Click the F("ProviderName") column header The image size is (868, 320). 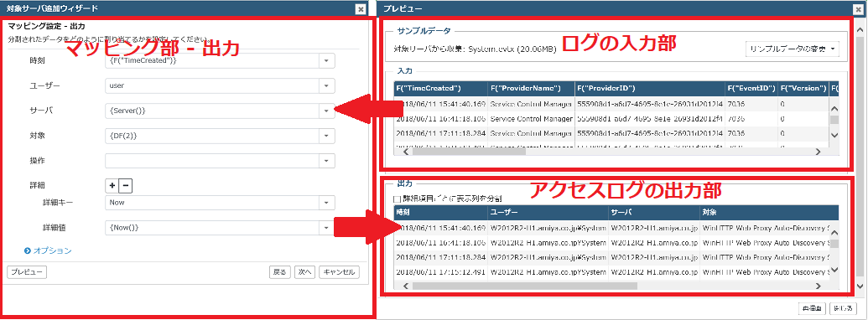(x=532, y=89)
